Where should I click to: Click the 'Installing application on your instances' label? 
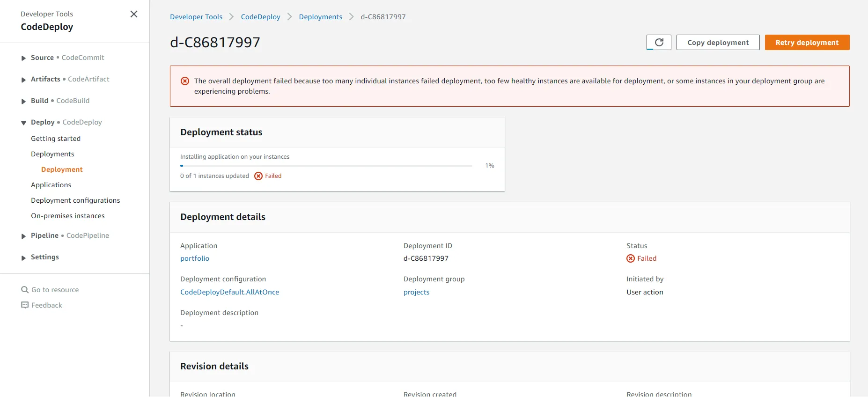pos(235,157)
